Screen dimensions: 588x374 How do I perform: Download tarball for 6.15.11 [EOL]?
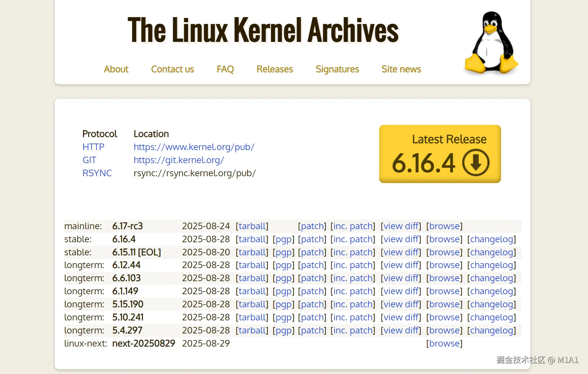(252, 252)
